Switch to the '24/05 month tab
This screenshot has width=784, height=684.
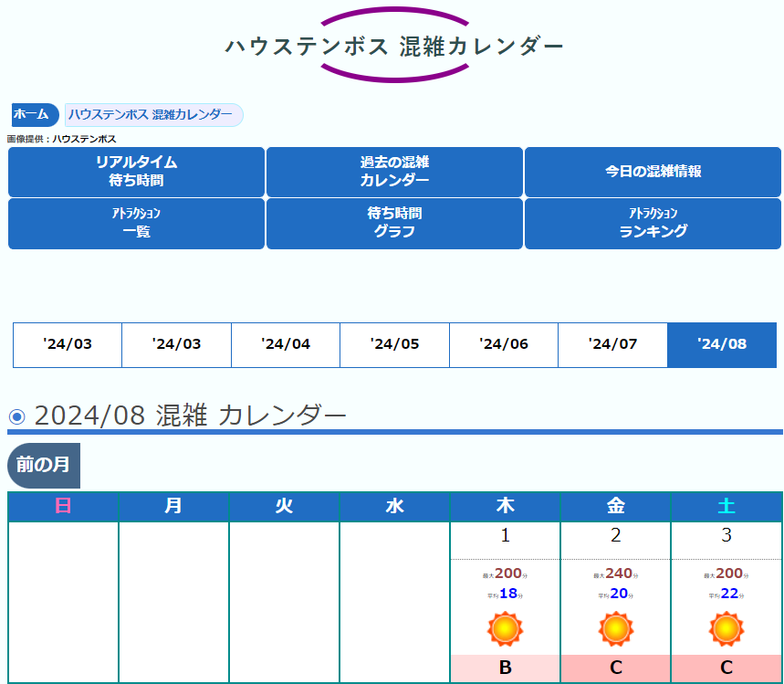394,345
